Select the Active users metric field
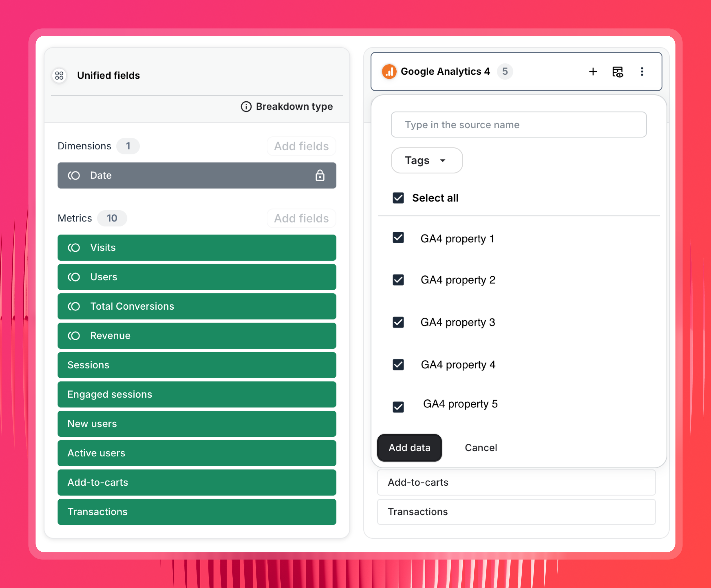Viewport: 711px width, 588px height. (197, 453)
